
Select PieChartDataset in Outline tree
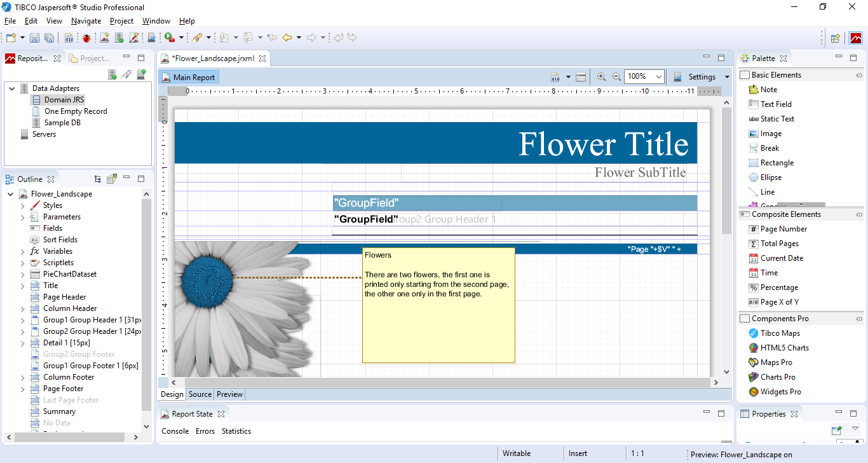click(x=63, y=274)
